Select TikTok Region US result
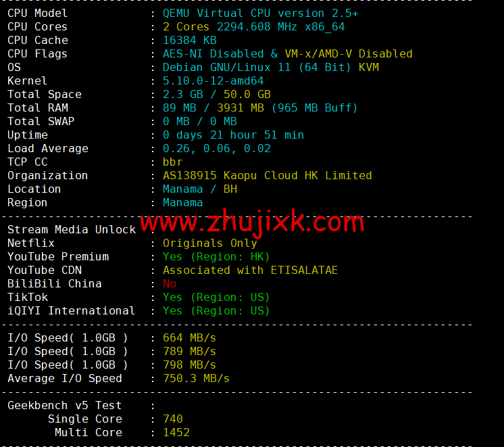 point(216,297)
